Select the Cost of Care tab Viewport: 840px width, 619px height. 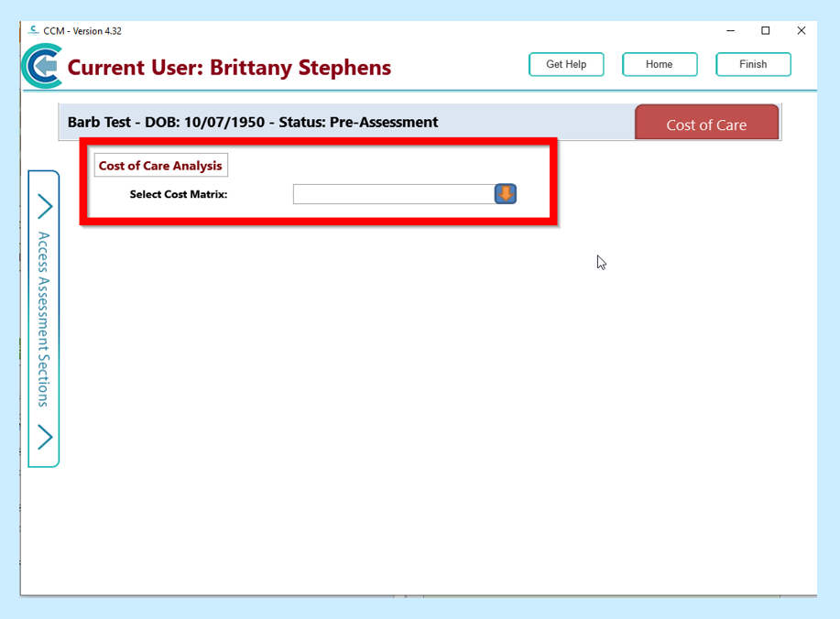[706, 125]
